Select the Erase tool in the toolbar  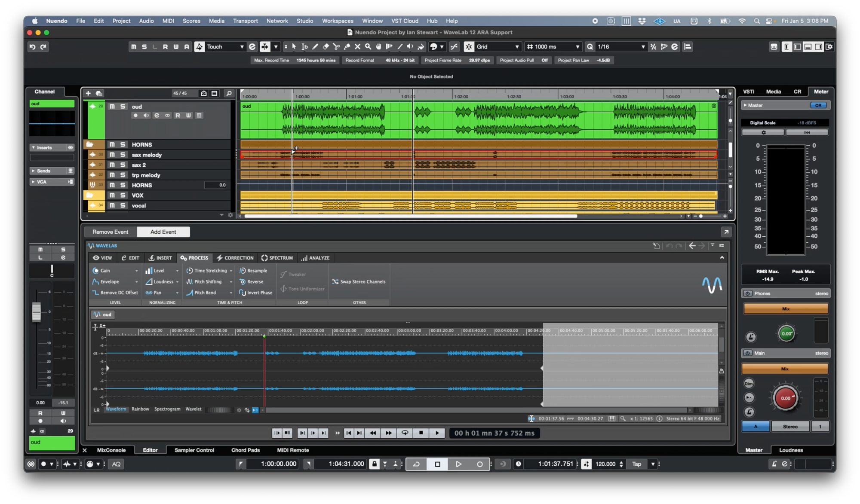point(326,46)
